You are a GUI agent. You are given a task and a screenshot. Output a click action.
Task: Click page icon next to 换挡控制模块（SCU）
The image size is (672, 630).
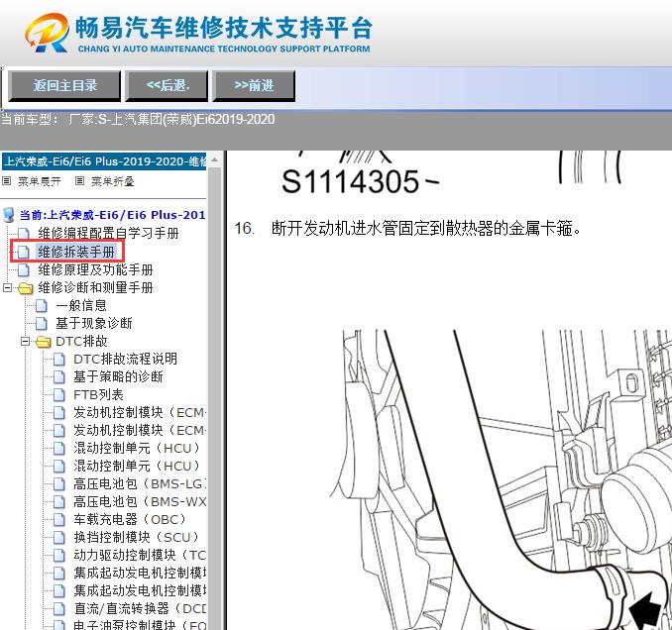point(59,538)
